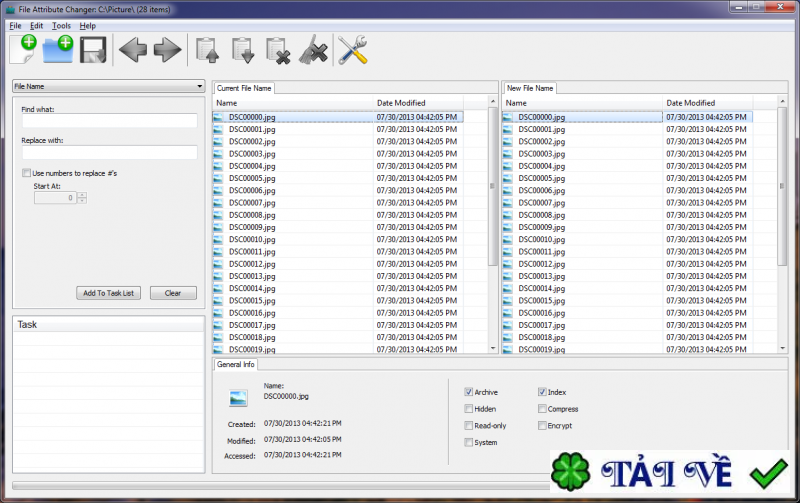Image resolution: width=800 pixels, height=503 pixels.
Task: Select the New File Name tab
Action: [x=530, y=88]
